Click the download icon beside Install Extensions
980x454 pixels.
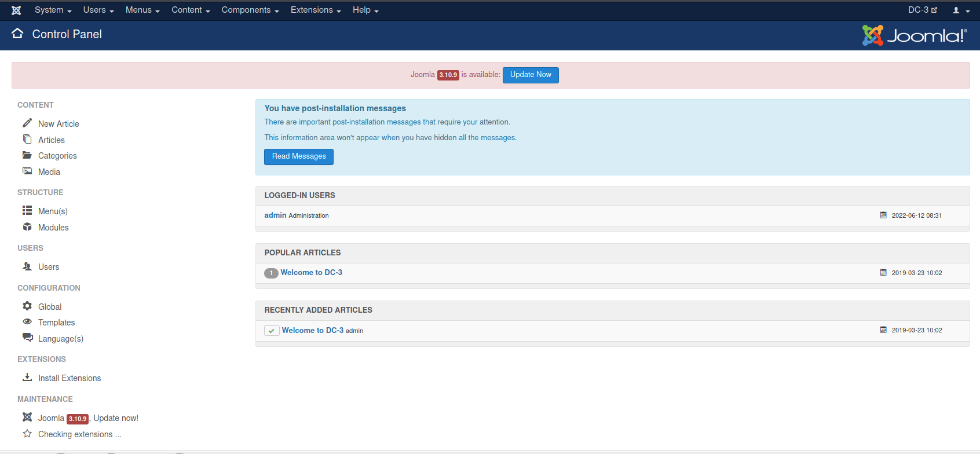(x=27, y=377)
